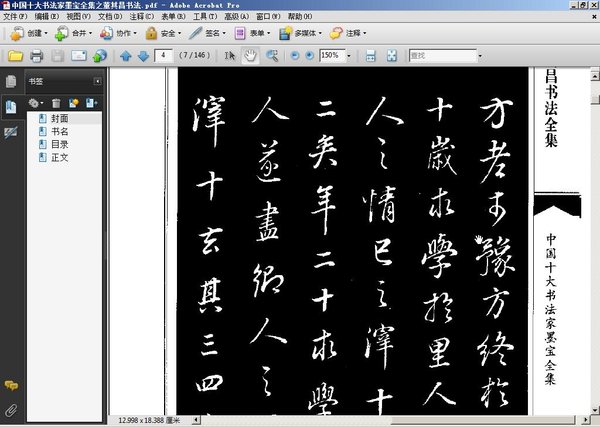Click the open file folder icon
The image size is (600, 427).
click(15, 56)
